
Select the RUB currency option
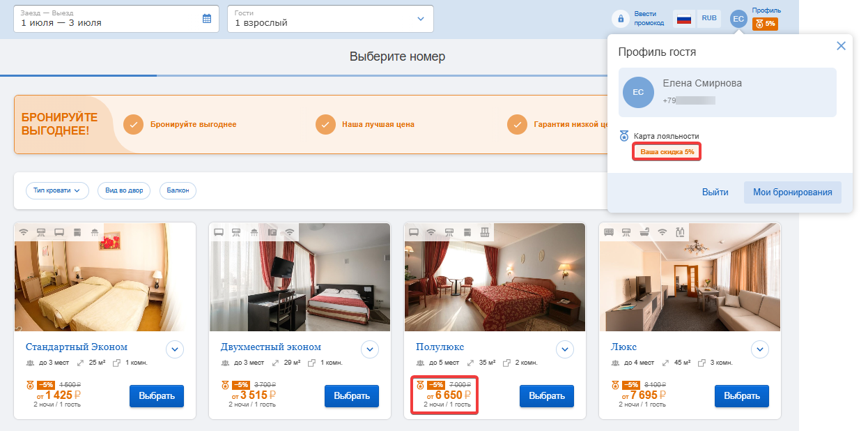(x=709, y=19)
